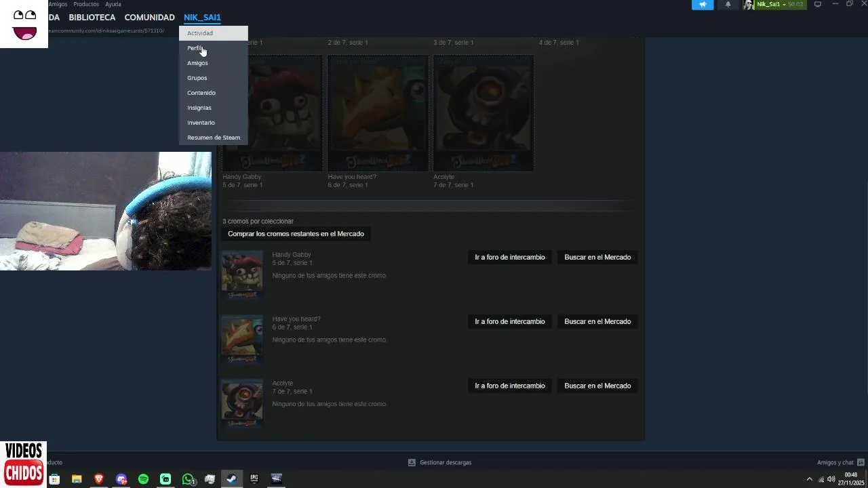Select Resumen de Steam in dropdown menu
868x488 pixels.
click(x=214, y=138)
